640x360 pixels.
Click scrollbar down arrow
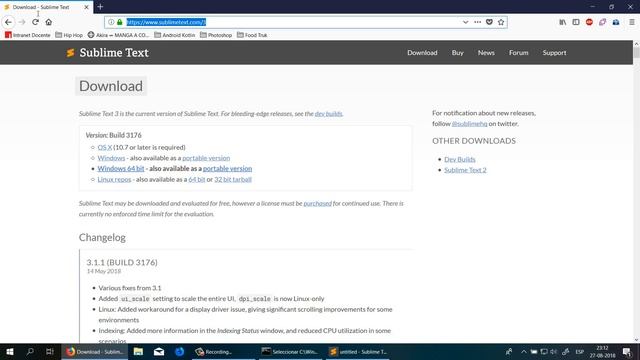(636, 340)
